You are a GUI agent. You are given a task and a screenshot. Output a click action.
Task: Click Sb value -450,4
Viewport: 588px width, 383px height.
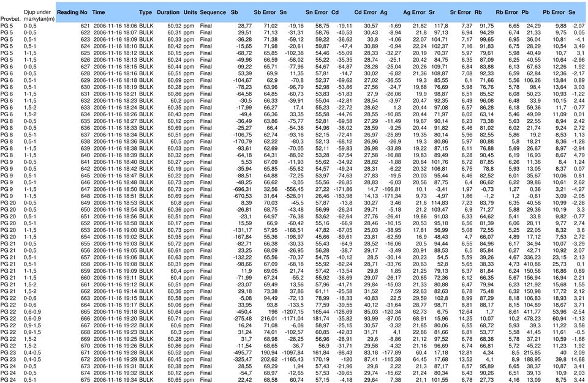244,312
